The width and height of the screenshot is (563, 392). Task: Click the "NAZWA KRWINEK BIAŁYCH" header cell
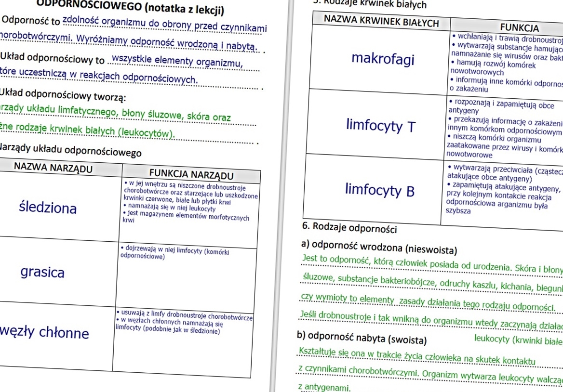click(381, 22)
